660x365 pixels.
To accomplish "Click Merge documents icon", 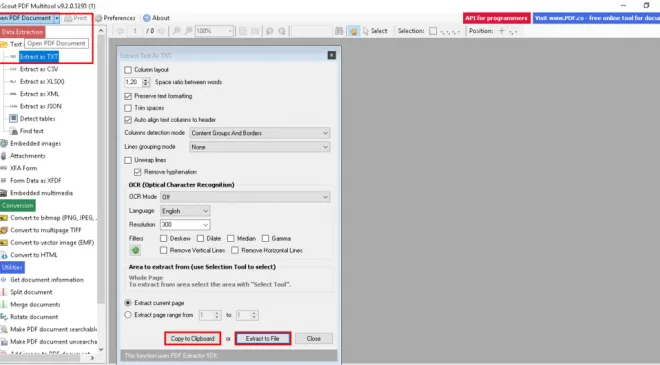I will point(4,304).
